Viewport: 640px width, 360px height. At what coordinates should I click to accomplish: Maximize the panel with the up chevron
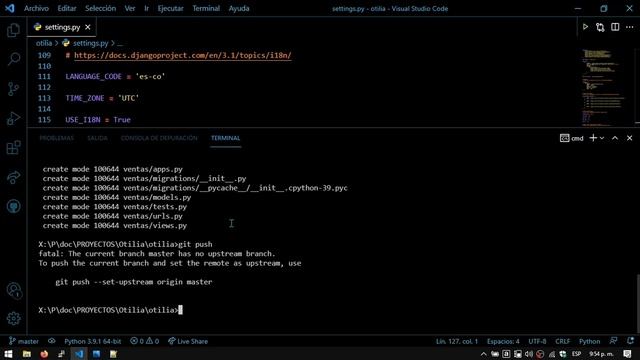615,138
